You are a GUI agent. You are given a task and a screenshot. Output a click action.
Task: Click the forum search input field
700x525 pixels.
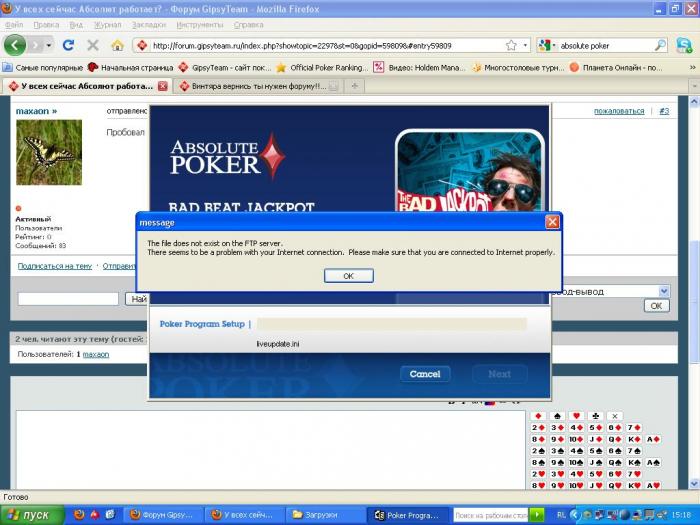click(x=68, y=299)
